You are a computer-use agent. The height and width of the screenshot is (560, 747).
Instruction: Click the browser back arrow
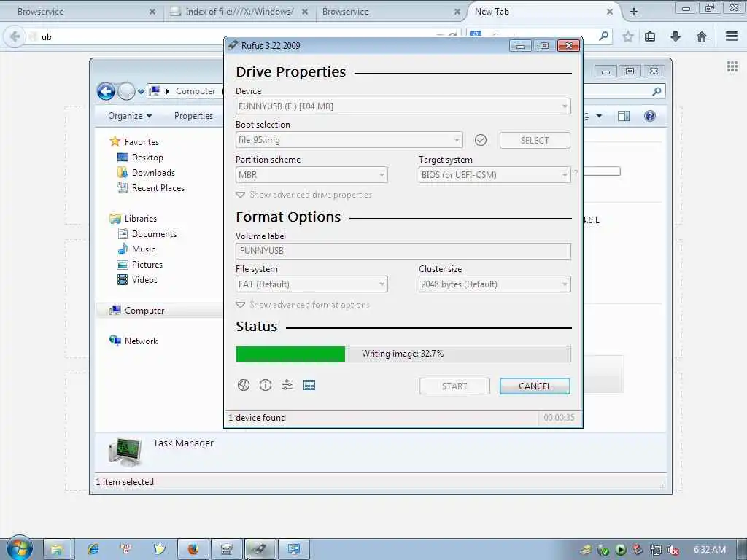pyautogui.click(x=15, y=36)
